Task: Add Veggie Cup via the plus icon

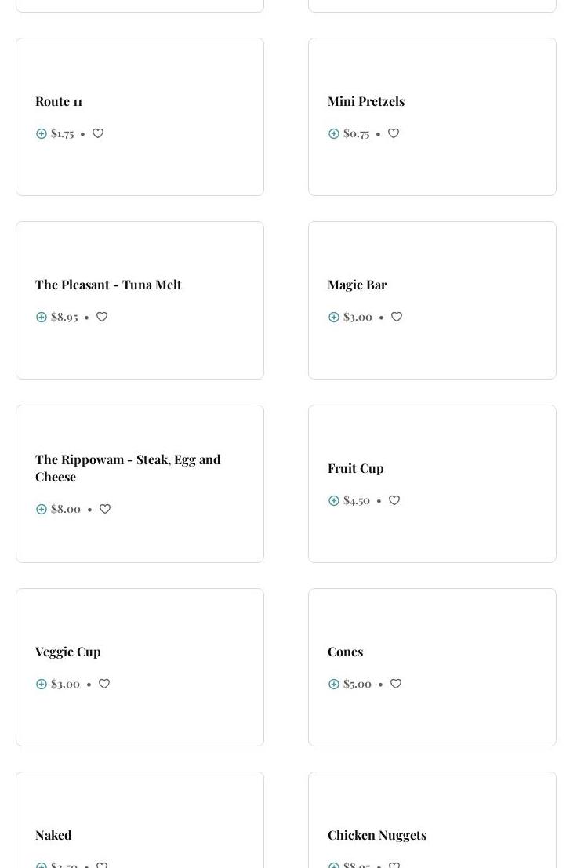Action: [x=42, y=684]
